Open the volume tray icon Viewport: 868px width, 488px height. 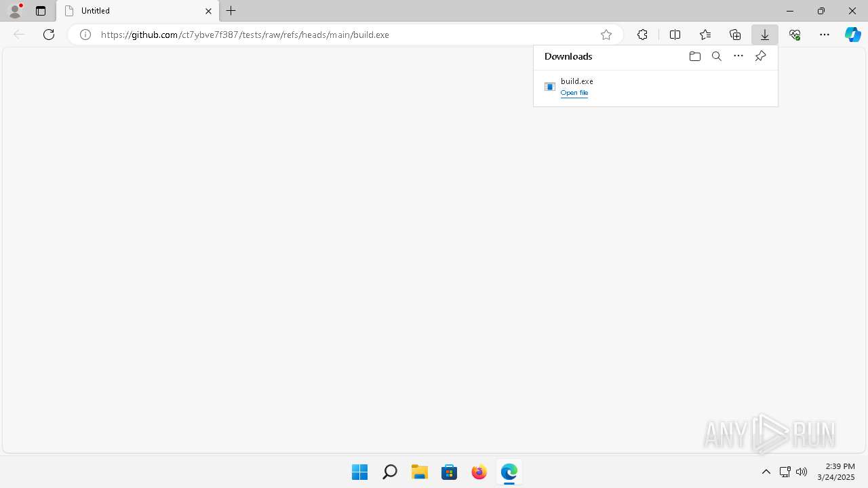[802, 472]
